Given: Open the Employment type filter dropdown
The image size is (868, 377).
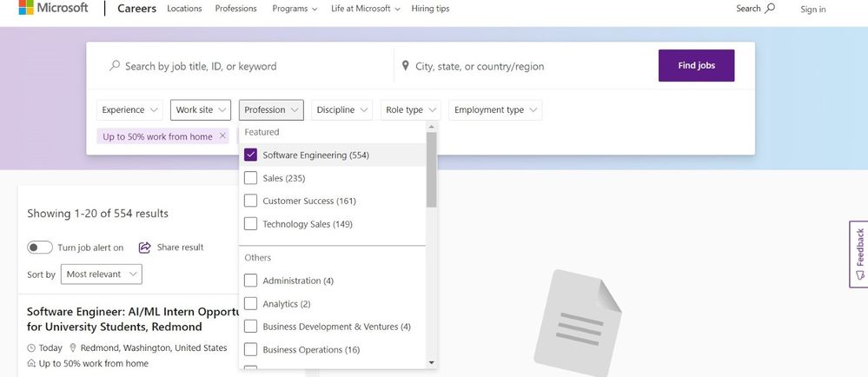Looking at the screenshot, I should click(495, 109).
